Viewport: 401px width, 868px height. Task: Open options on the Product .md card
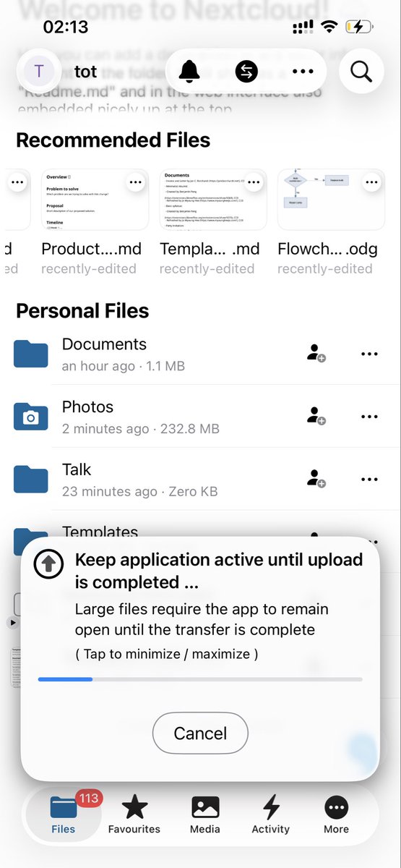(135, 183)
